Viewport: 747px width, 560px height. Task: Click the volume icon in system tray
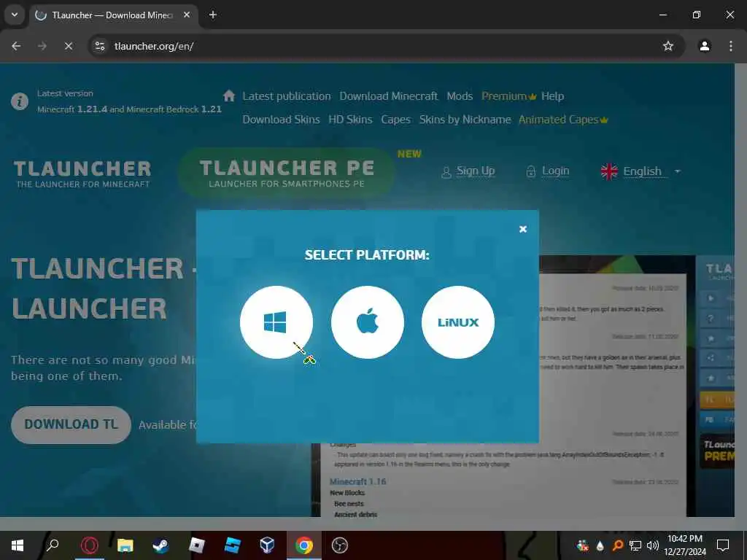(653, 545)
